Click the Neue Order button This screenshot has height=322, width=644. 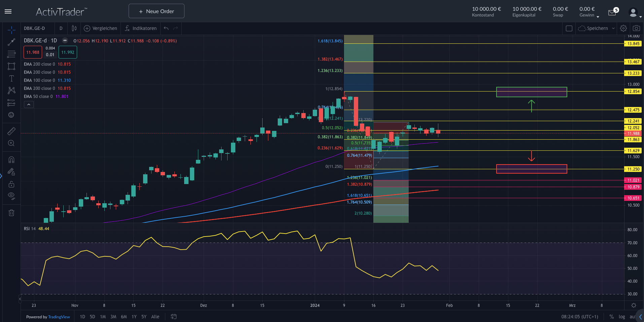tap(156, 11)
